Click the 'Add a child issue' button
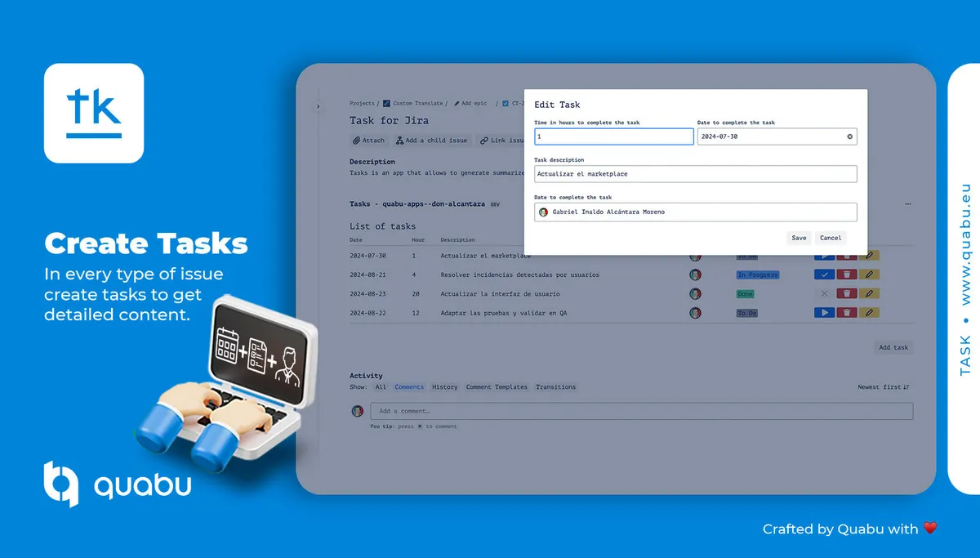Screen dimensions: 980x558 point(432,141)
